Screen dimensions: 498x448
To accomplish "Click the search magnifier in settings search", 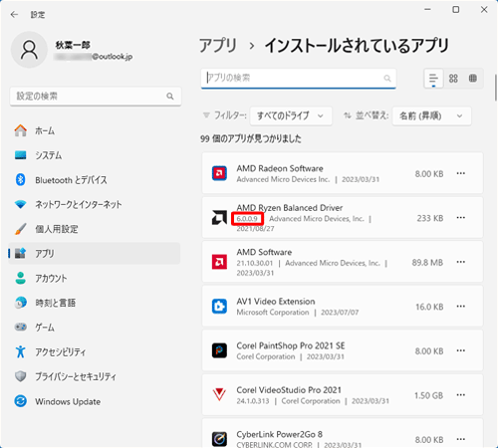I will pyautogui.click(x=170, y=97).
